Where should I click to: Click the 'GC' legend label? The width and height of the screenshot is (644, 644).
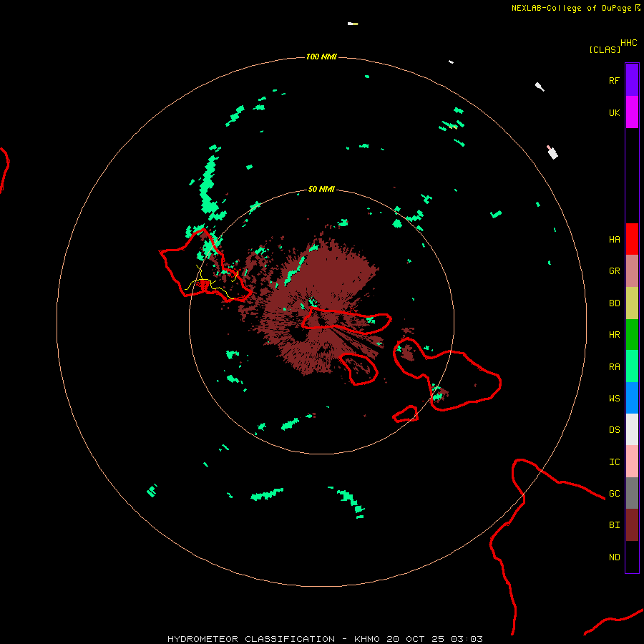[x=615, y=493]
